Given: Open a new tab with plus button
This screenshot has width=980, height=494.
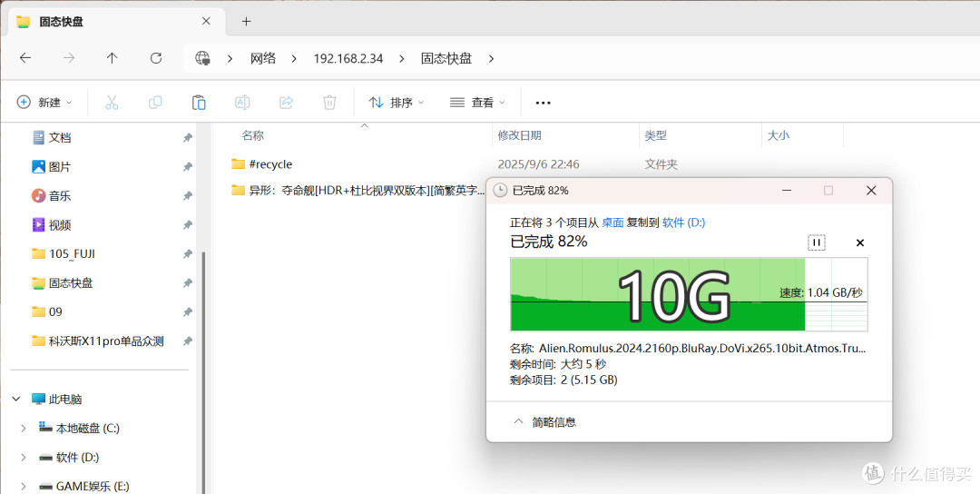Looking at the screenshot, I should 246,21.
